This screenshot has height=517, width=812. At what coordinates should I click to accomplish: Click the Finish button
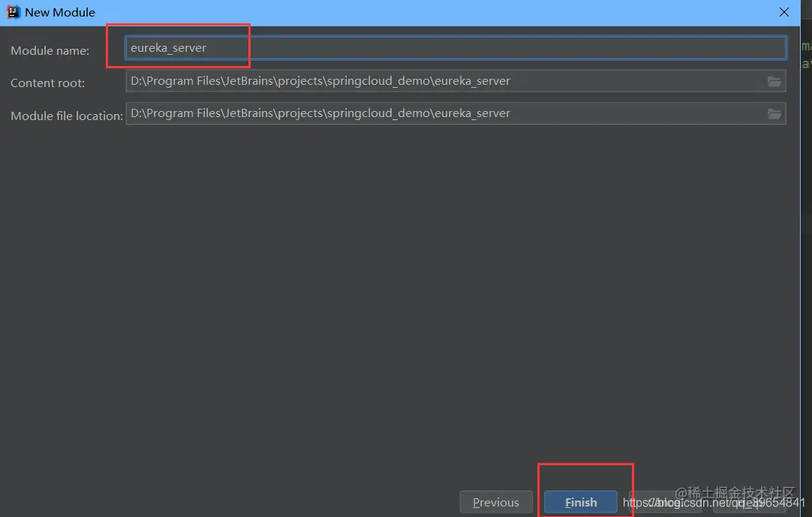point(581,502)
